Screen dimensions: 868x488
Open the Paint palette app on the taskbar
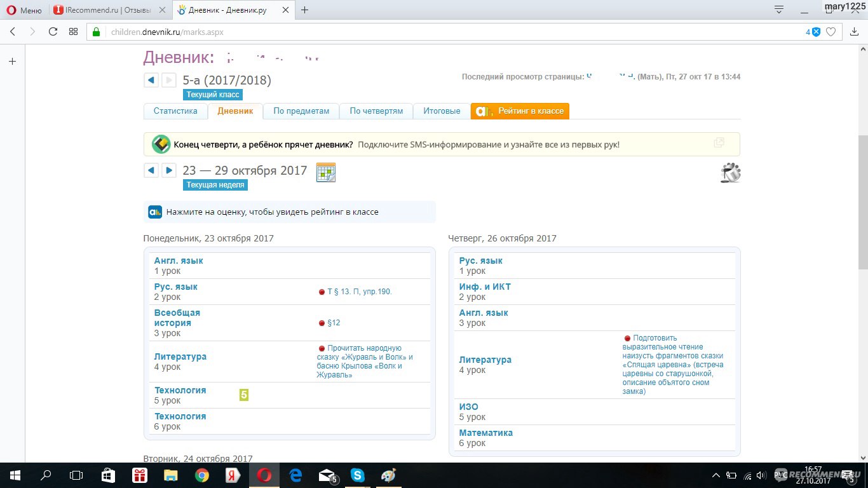pos(388,475)
